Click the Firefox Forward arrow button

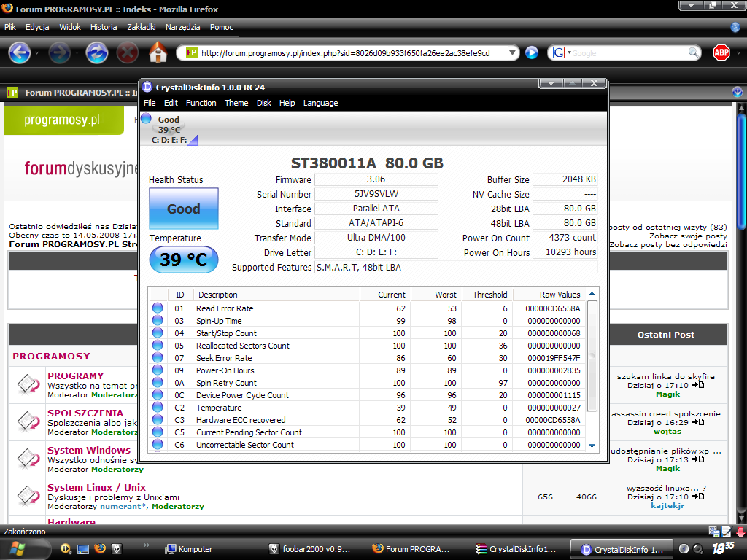[60, 52]
